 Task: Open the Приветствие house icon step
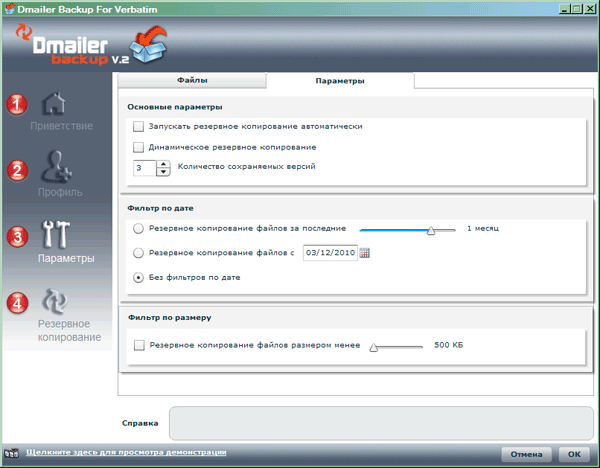pyautogui.click(x=54, y=103)
